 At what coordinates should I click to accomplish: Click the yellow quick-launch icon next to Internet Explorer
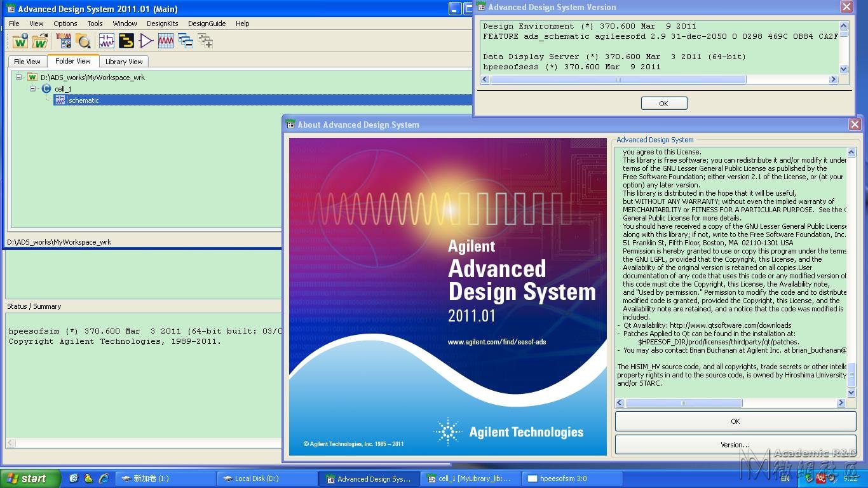89,478
